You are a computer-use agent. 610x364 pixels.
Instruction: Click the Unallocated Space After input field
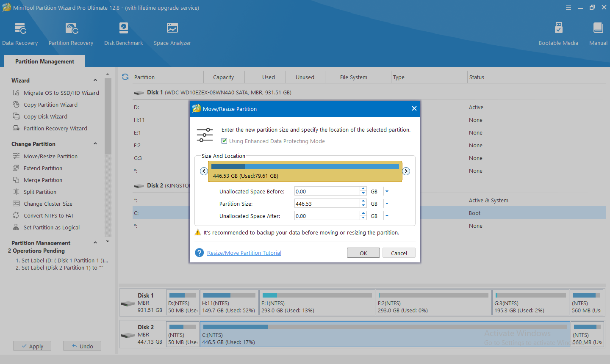click(x=327, y=216)
